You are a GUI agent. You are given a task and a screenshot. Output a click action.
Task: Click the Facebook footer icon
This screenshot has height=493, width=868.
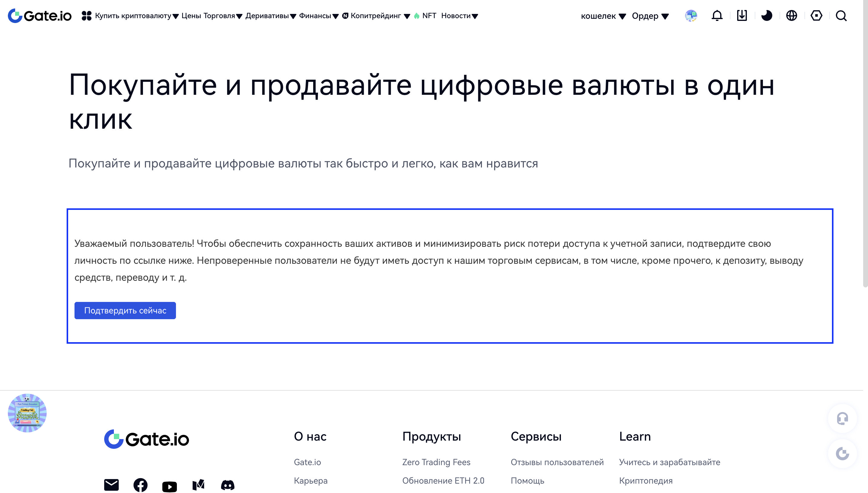[x=140, y=485]
